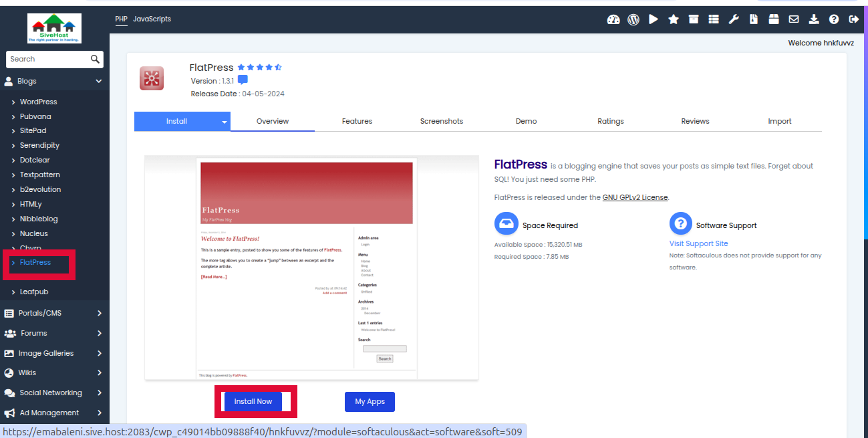Viewport: 868px width, 438px height.
Task: Open the Install tab dropdown arrow
Action: click(x=225, y=122)
